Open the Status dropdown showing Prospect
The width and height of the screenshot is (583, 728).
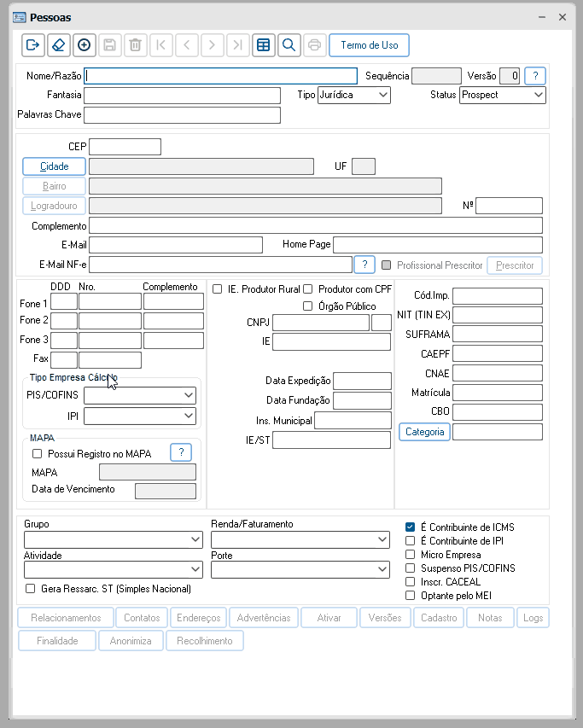click(x=503, y=96)
